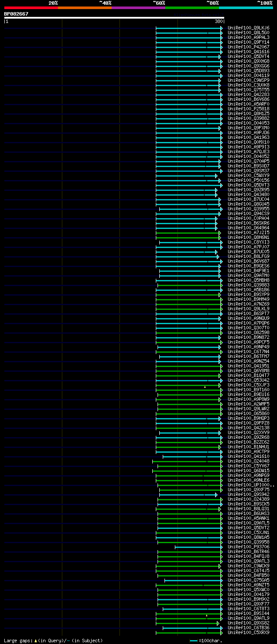Open hit UniRef100_C9WSP9
Screen dimensions: 277x644
pyautogui.click(x=248, y=80)
